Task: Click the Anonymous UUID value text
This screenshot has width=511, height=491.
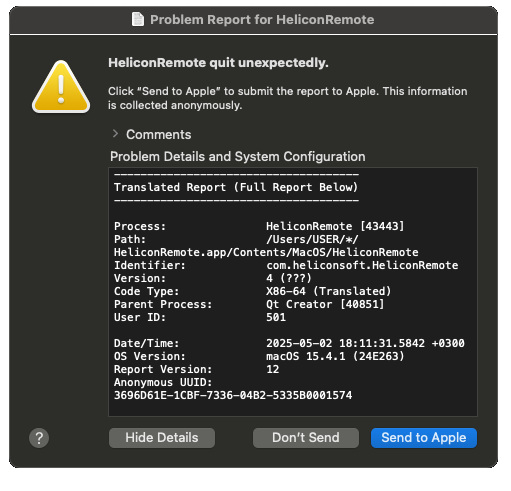Action: (x=233, y=395)
